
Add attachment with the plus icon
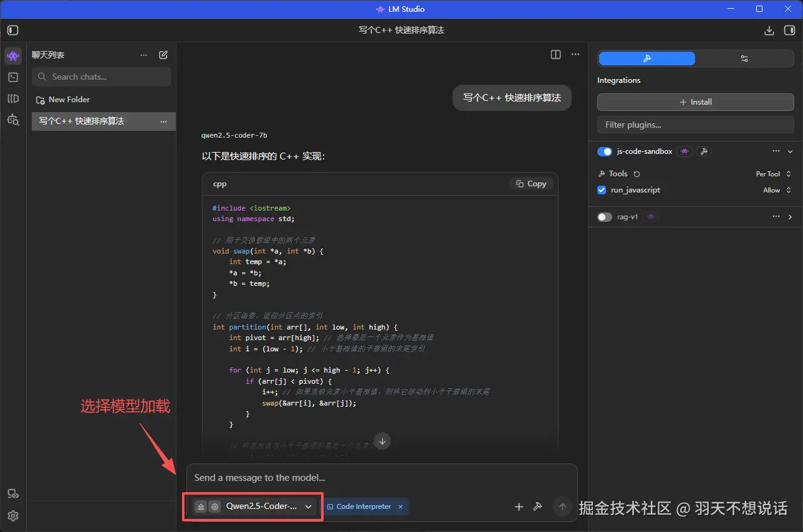(519, 506)
